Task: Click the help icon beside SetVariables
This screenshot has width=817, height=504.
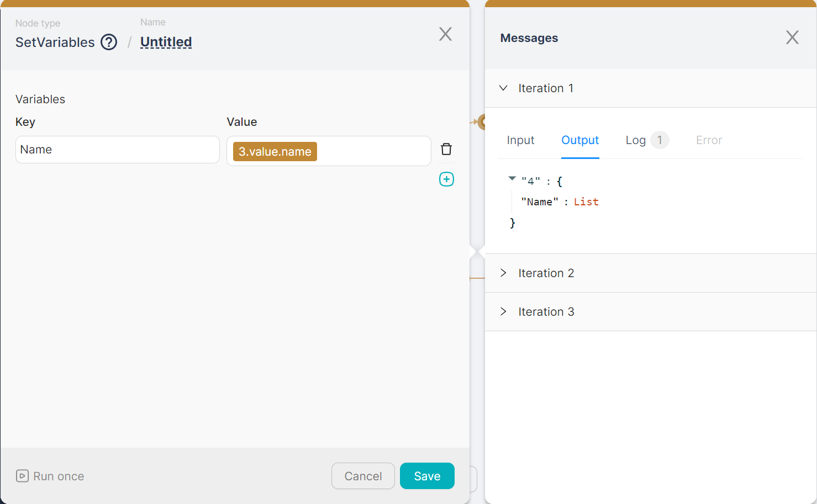Action: pos(109,42)
